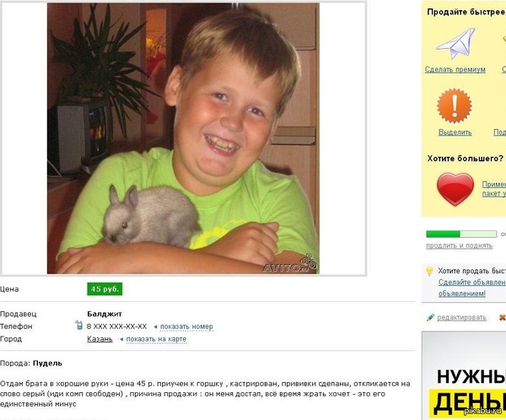Click the 'продлить и поднять' link
This screenshot has width=506, height=420.
tap(460, 245)
